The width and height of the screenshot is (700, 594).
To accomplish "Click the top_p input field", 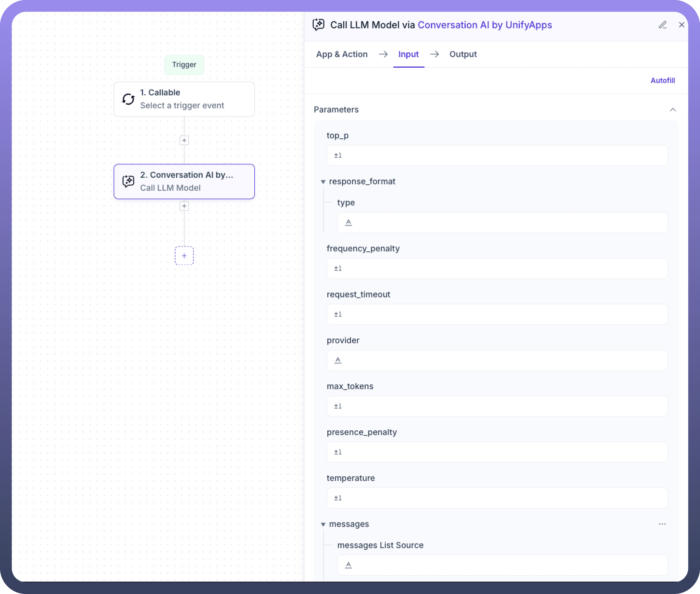I will point(497,155).
